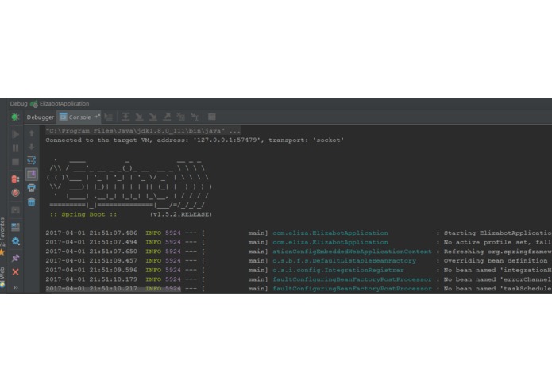This screenshot has width=552, height=392.
Task: Click 'Starting ElizabotApplication' log message
Action: click(498, 233)
